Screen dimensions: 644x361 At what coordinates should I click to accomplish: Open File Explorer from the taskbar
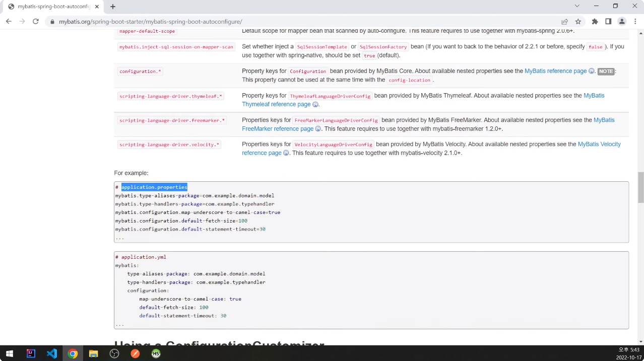[93, 353]
